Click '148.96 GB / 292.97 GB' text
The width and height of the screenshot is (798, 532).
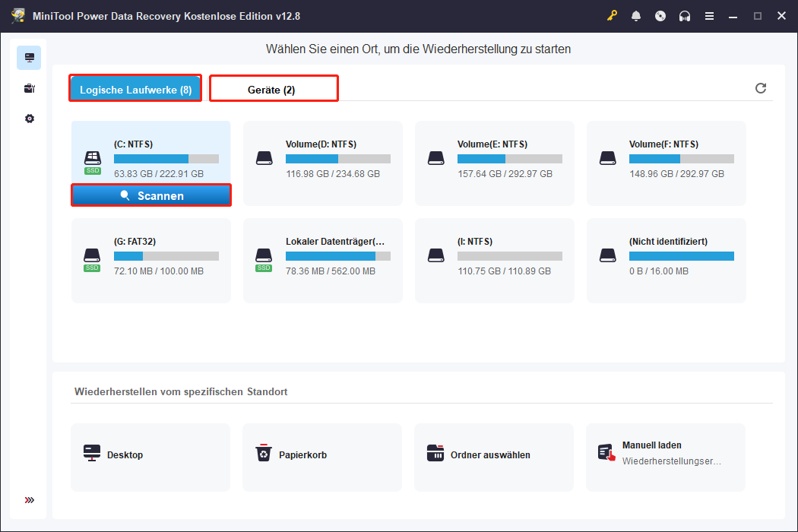pyautogui.click(x=677, y=173)
